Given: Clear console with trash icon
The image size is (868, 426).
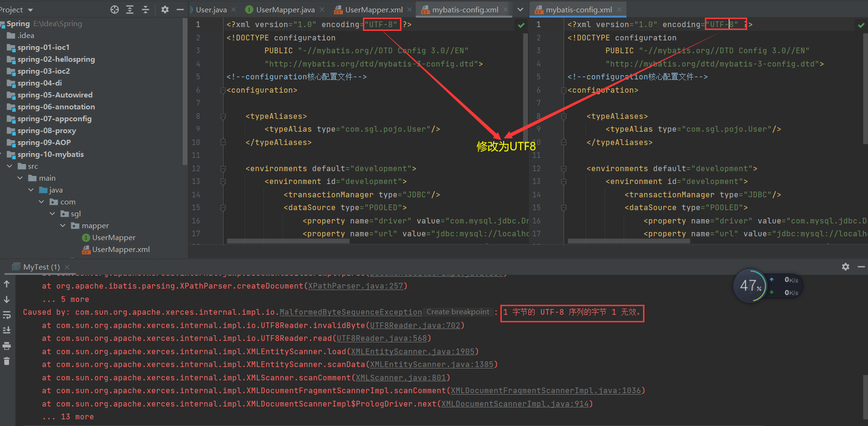Looking at the screenshot, I should point(7,361).
